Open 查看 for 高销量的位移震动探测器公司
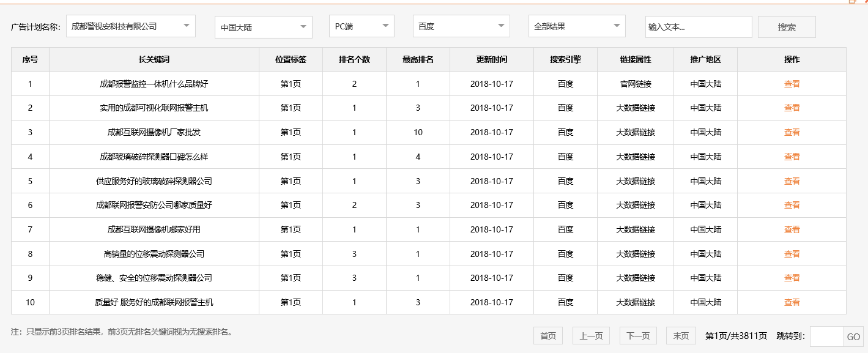The image size is (868, 353). point(792,253)
